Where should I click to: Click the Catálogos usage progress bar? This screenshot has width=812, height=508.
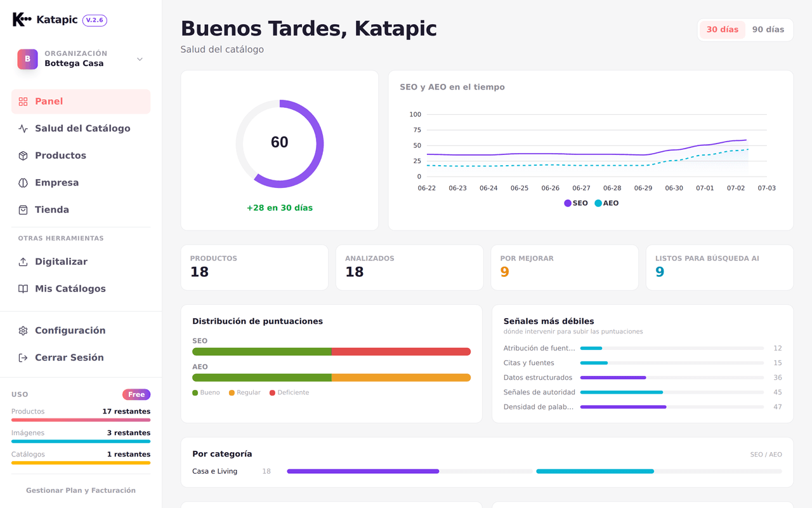tap(81, 463)
